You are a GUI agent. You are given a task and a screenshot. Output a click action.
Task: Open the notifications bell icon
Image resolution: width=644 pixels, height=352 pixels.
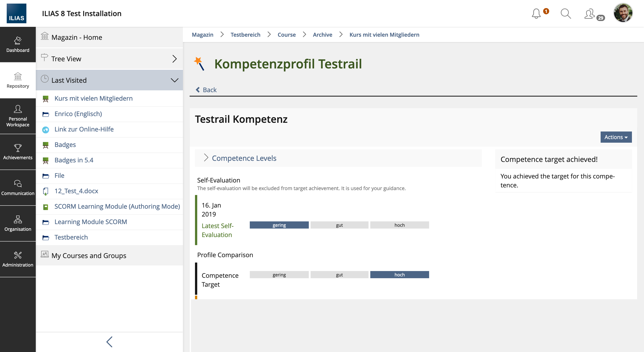click(x=536, y=13)
